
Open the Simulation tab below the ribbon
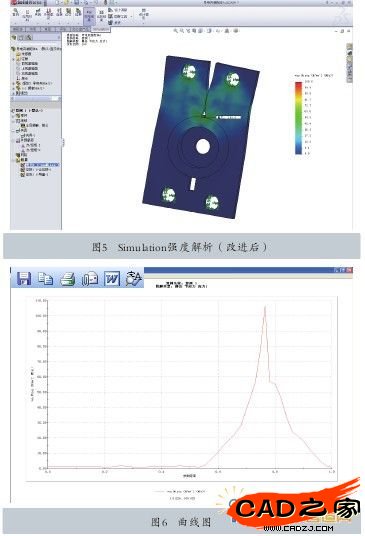80,29
